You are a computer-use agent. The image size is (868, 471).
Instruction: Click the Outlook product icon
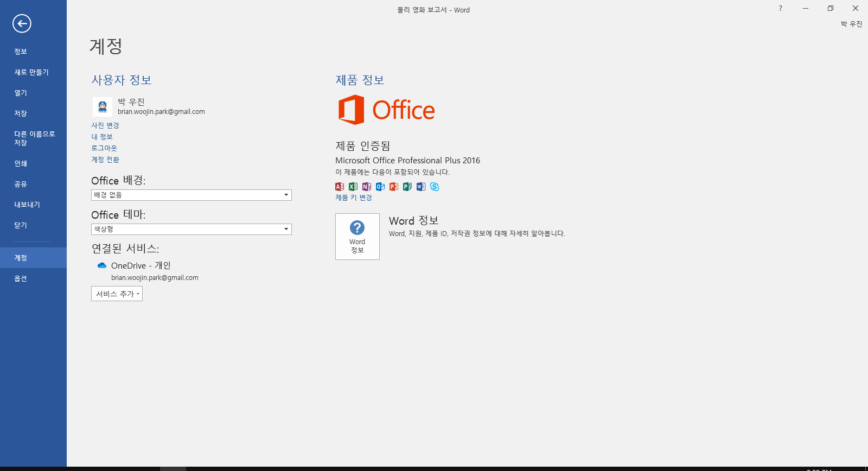(380, 187)
